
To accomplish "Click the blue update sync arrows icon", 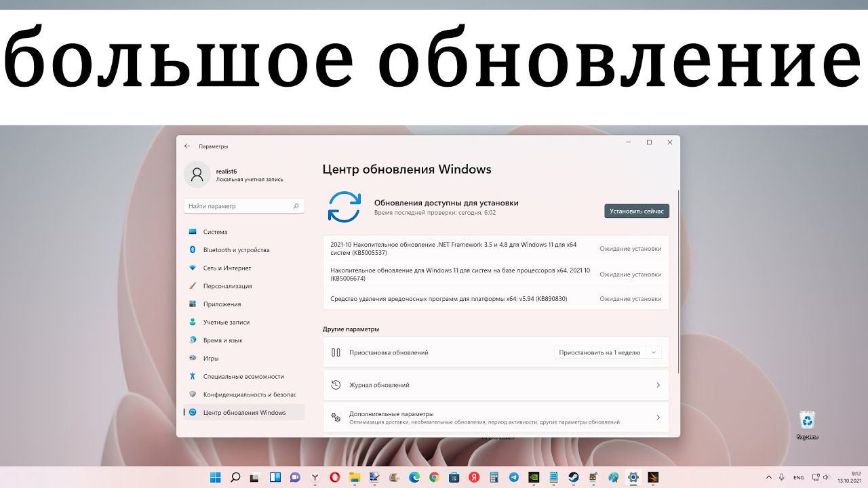I will coord(344,207).
